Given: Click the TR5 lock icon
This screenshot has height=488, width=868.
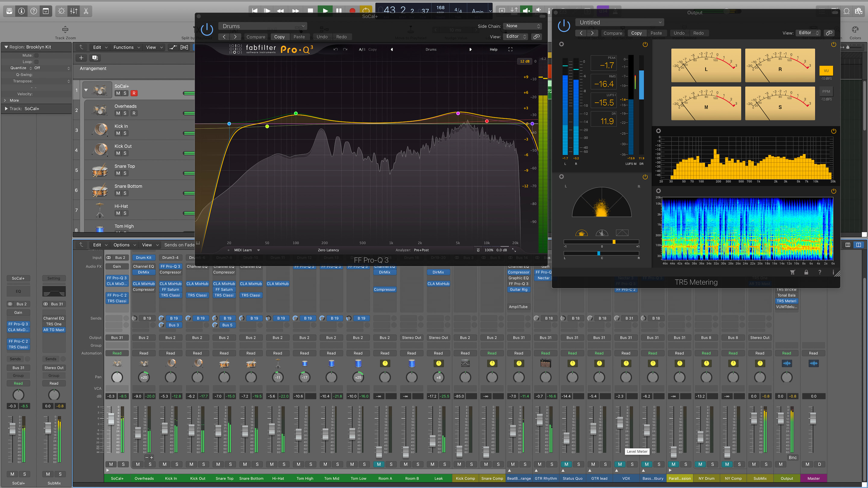Looking at the screenshot, I should point(806,272).
